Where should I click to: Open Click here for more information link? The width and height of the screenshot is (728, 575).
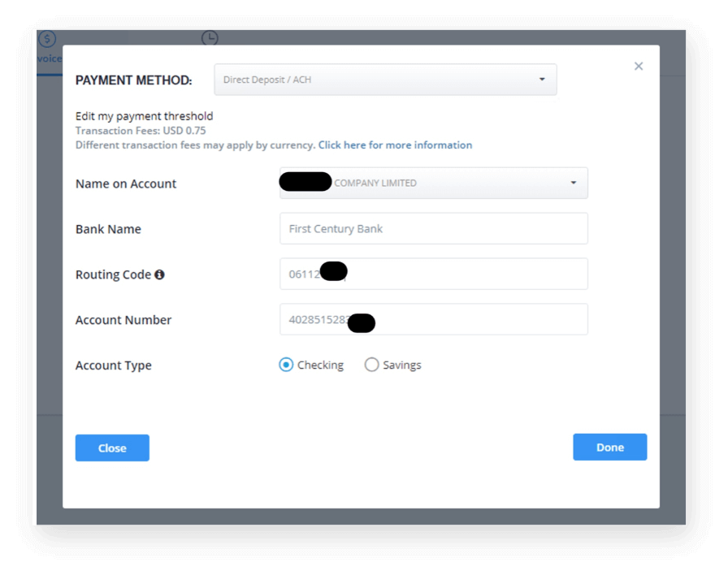[x=395, y=145]
